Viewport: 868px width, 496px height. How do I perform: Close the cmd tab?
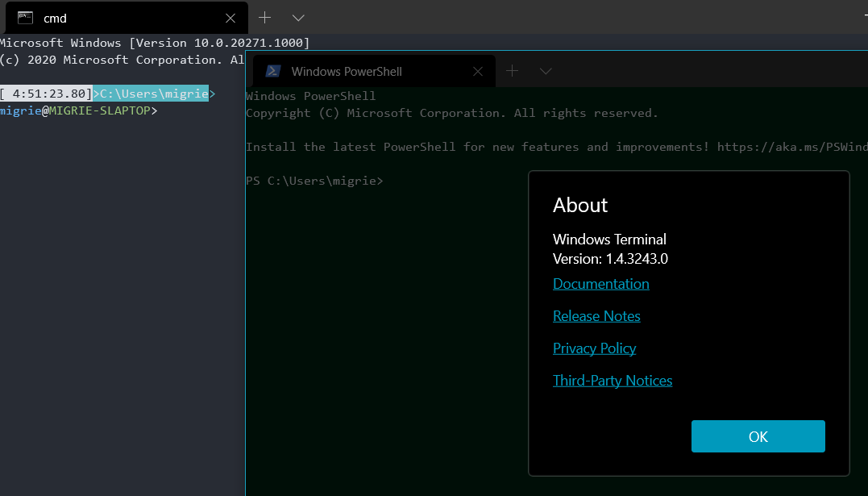click(x=230, y=19)
